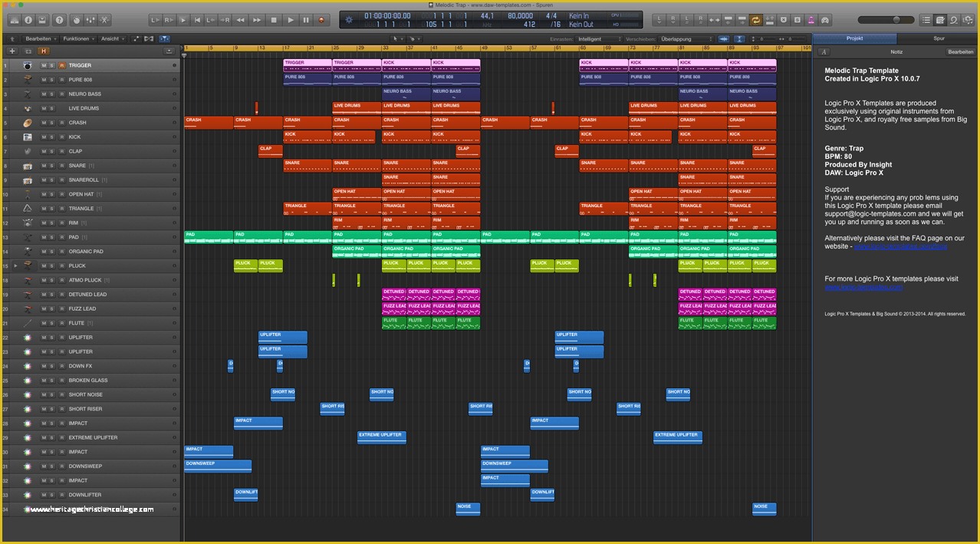Open the left-click pointer tool menu

397,38
